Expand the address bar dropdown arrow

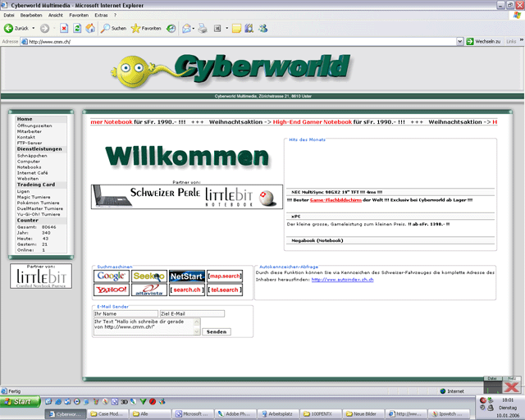(x=459, y=42)
